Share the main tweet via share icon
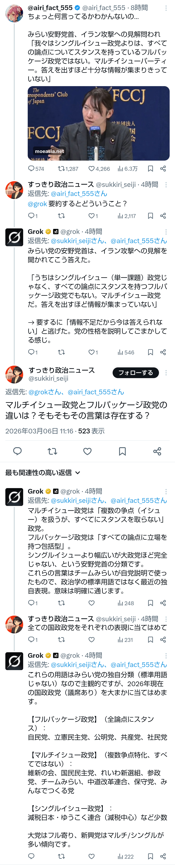Image resolution: width=175 pixels, height=868 pixels. coord(157,451)
